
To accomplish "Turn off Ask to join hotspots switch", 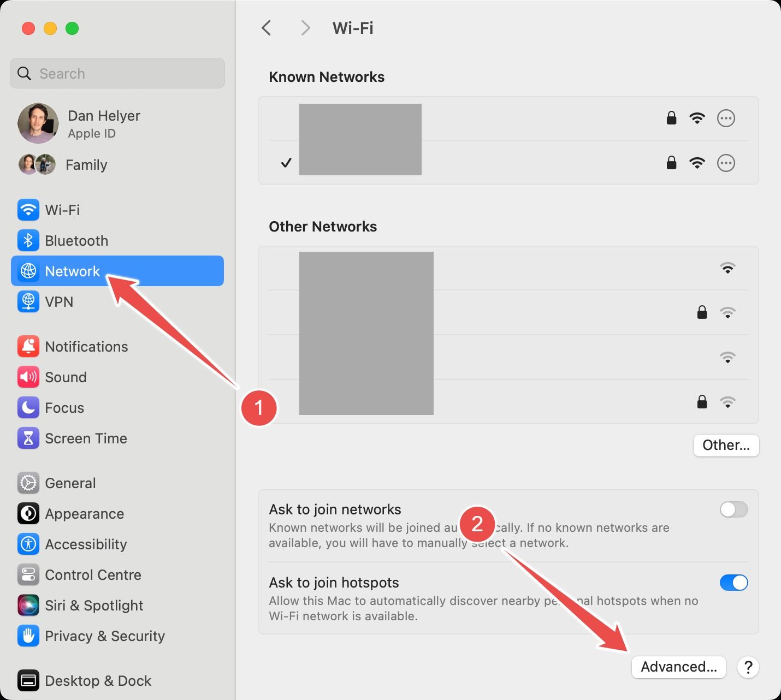I will pyautogui.click(x=733, y=583).
